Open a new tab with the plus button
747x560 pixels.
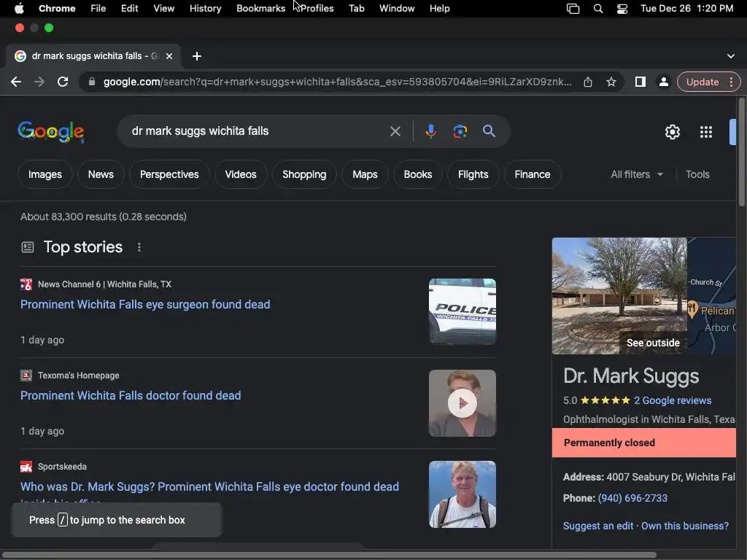point(197,56)
